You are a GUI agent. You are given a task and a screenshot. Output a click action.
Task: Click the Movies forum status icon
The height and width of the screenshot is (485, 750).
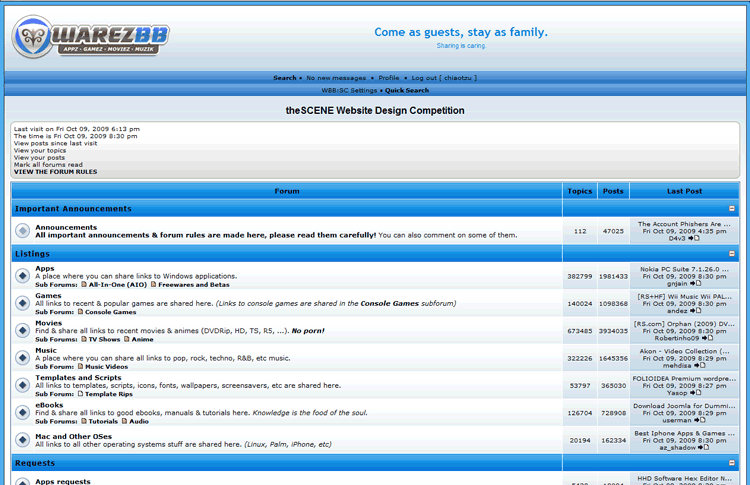pos(22,330)
